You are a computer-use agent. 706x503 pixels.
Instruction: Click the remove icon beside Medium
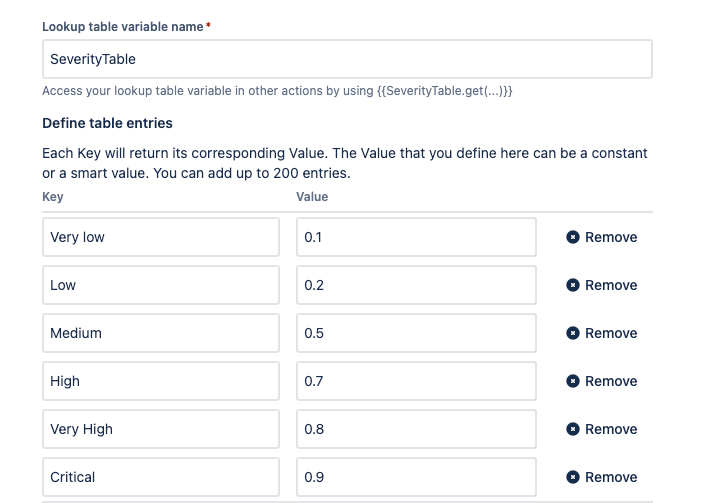[573, 333]
